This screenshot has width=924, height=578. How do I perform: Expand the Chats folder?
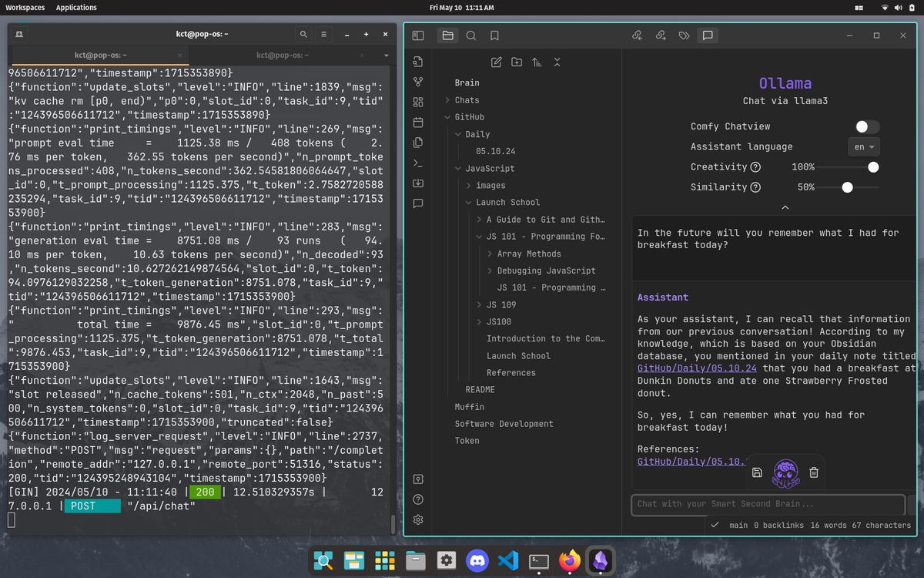[x=467, y=100]
